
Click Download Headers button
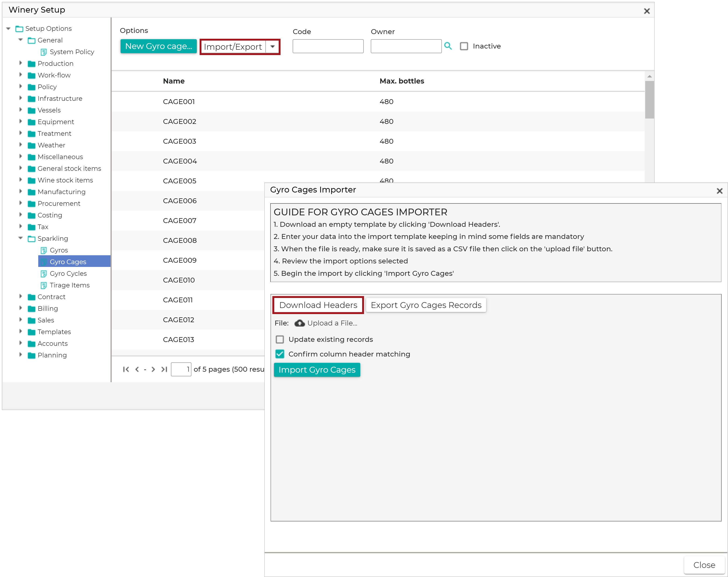318,305
